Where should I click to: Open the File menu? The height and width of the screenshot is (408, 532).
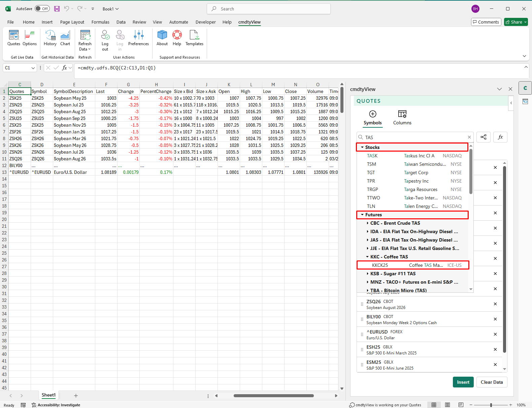point(10,22)
